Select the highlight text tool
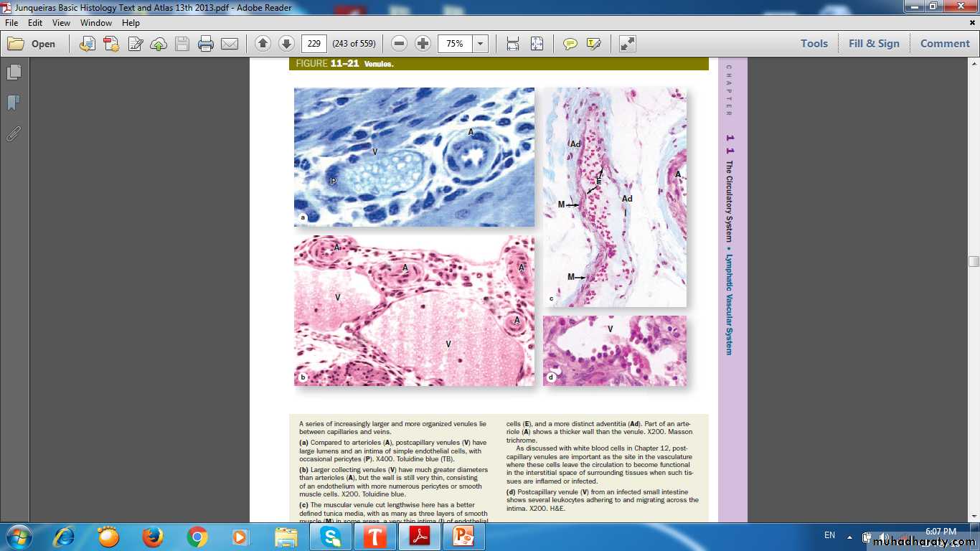 tap(593, 44)
